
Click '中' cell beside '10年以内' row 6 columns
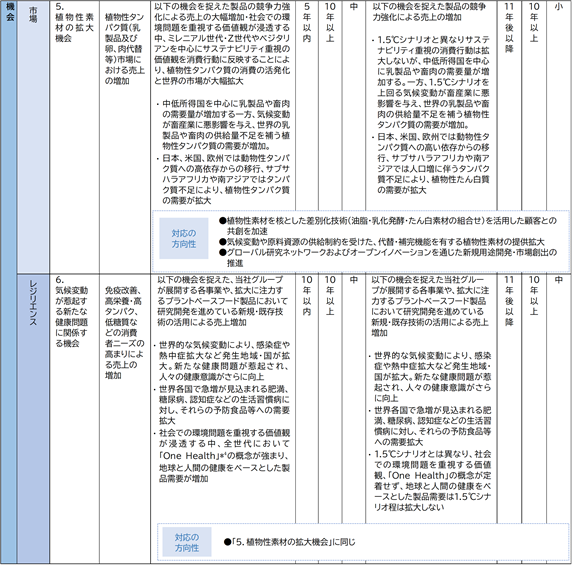click(x=354, y=280)
